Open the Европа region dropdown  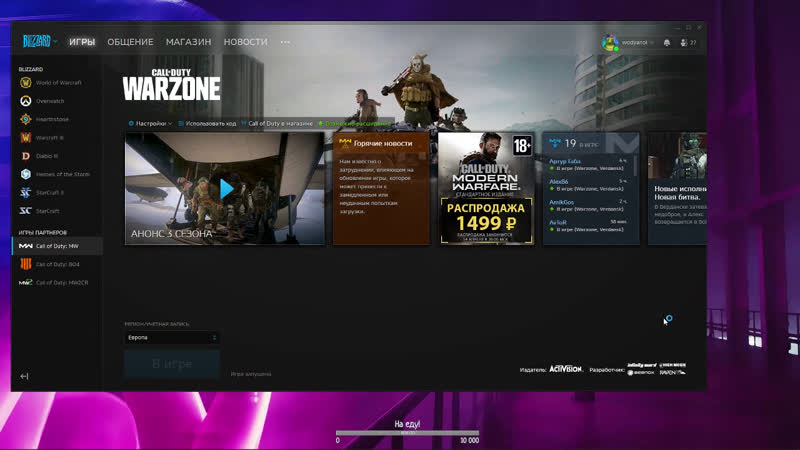pyautogui.click(x=172, y=338)
